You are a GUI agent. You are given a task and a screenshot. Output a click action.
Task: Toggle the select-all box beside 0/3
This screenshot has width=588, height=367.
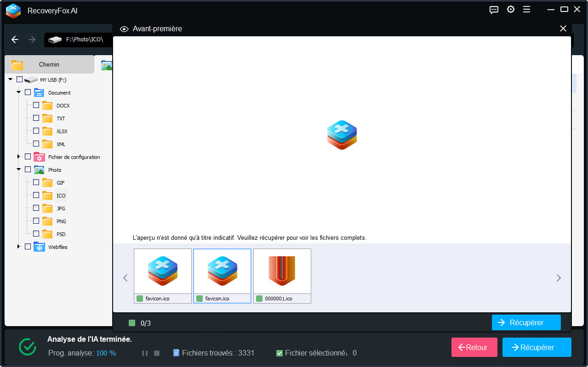coord(132,323)
